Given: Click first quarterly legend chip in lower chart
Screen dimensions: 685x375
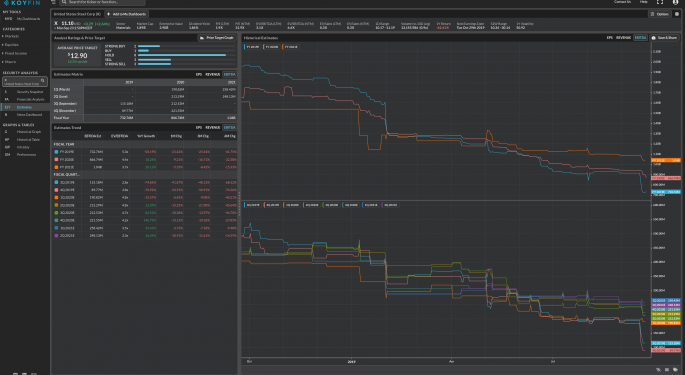Looking at the screenshot, I should coord(252,205).
